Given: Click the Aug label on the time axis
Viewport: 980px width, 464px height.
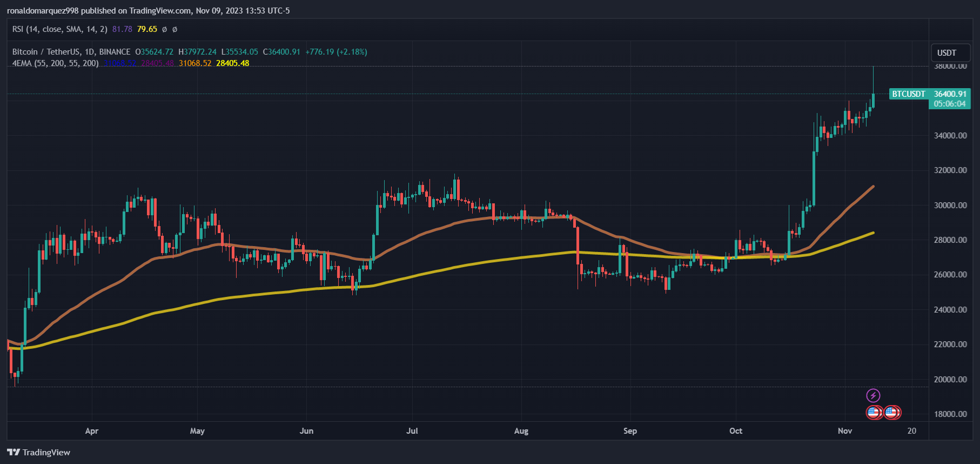Looking at the screenshot, I should tap(521, 431).
